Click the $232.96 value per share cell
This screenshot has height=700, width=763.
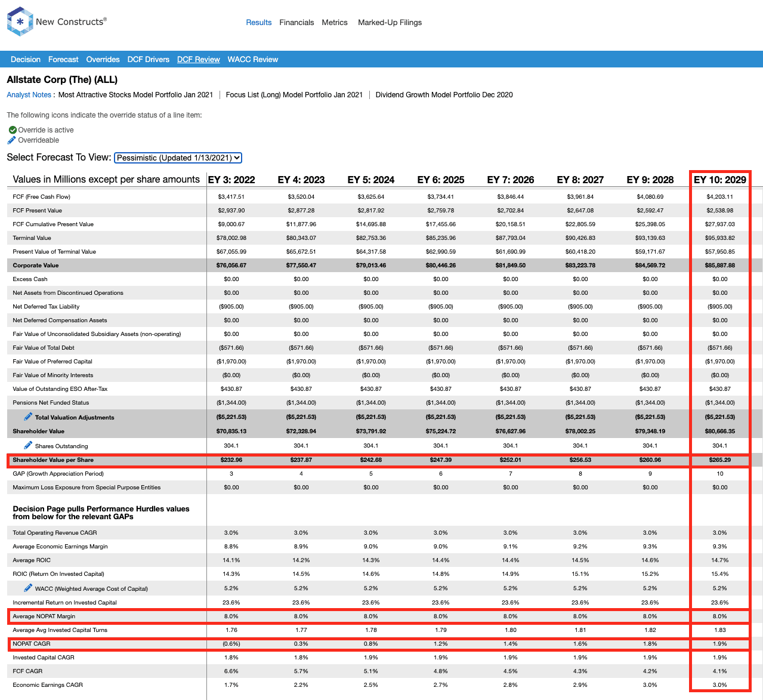click(231, 460)
